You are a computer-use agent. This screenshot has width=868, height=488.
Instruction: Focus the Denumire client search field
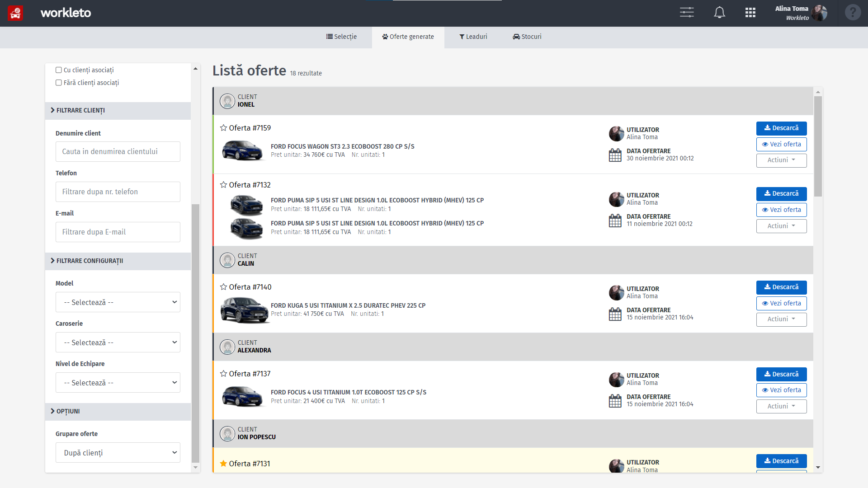click(118, 152)
